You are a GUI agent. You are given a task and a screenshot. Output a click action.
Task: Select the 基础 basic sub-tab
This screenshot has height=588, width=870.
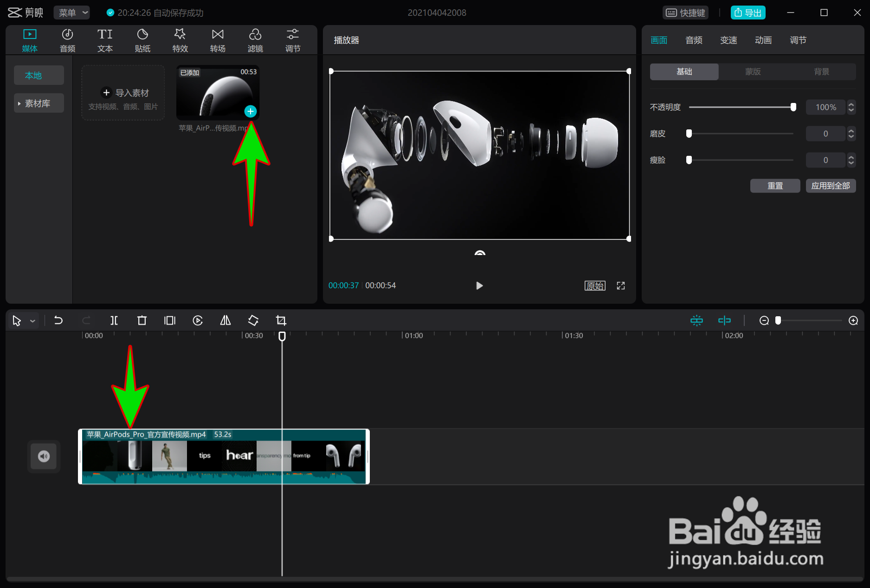(684, 71)
